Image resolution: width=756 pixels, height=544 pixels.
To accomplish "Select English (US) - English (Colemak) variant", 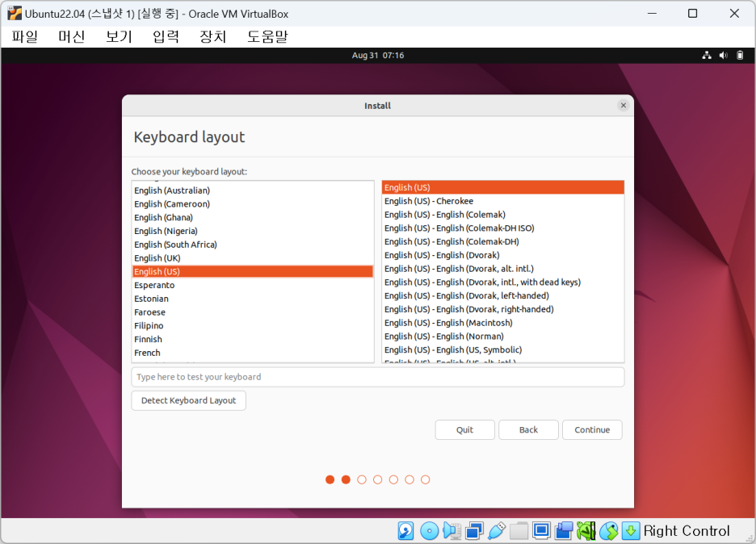I will coord(503,215).
